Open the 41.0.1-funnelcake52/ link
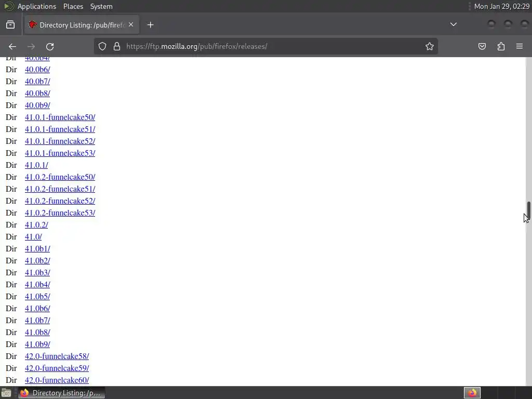 [60, 141]
